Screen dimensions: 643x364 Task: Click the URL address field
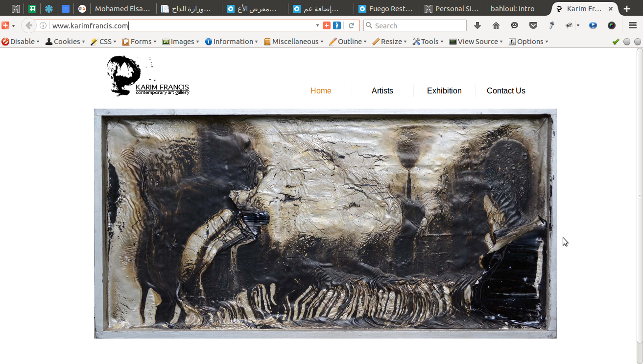coord(182,25)
